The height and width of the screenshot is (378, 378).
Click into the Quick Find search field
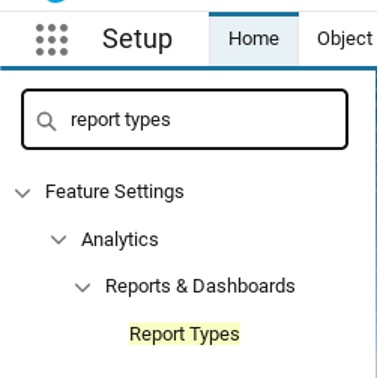[x=185, y=119]
